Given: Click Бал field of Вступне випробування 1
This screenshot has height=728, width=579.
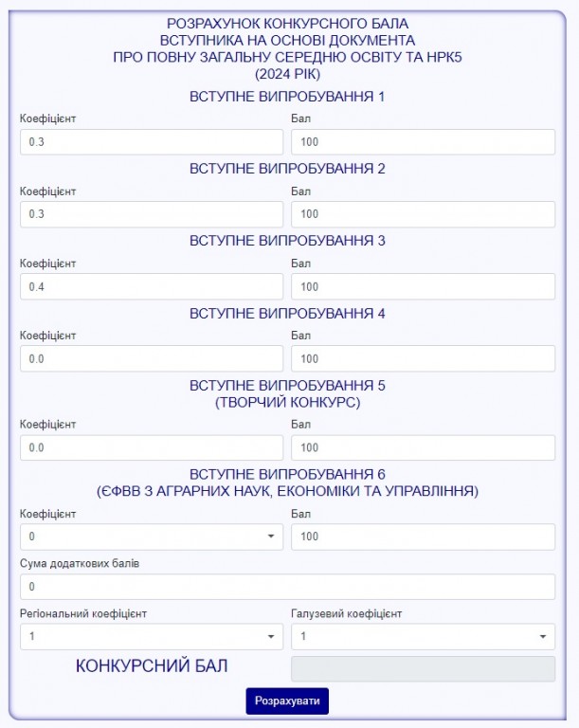Looking at the screenshot, I should (423, 142).
